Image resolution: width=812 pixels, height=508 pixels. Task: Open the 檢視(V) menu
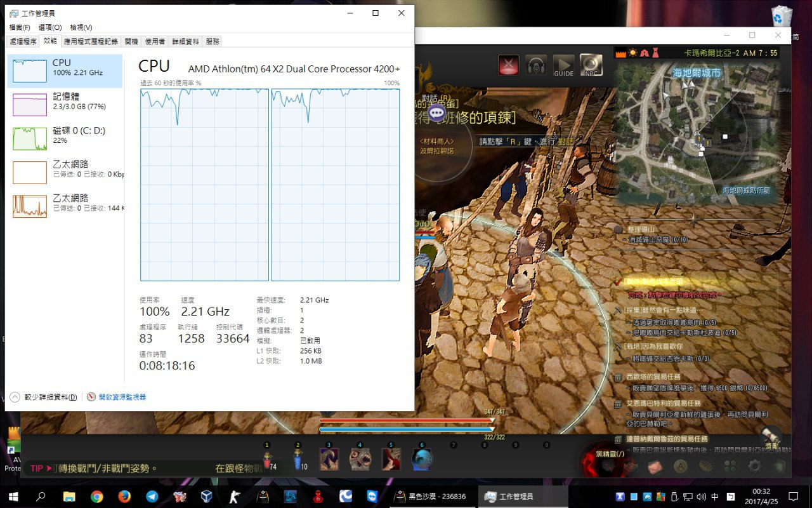pyautogui.click(x=81, y=27)
